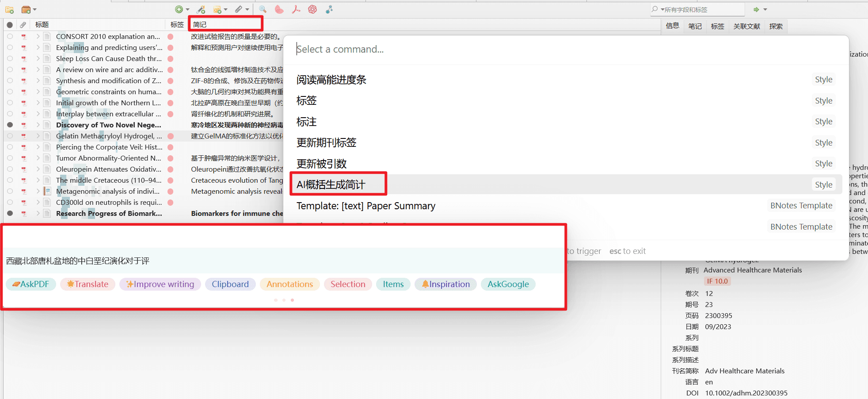Screen dimensions: 868x399
Task: Click the pink flower plugin icon
Action: point(279,9)
